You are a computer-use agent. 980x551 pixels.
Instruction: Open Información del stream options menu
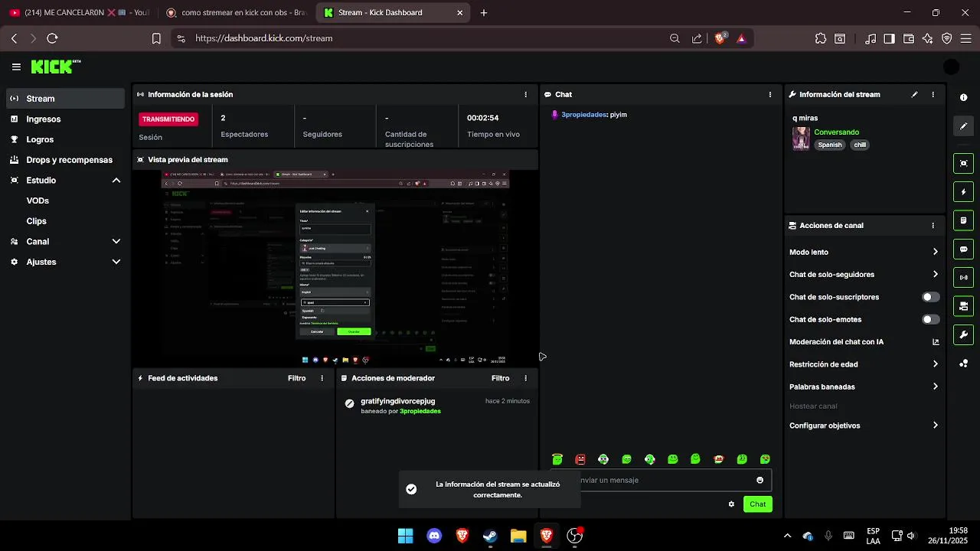[x=933, y=94]
